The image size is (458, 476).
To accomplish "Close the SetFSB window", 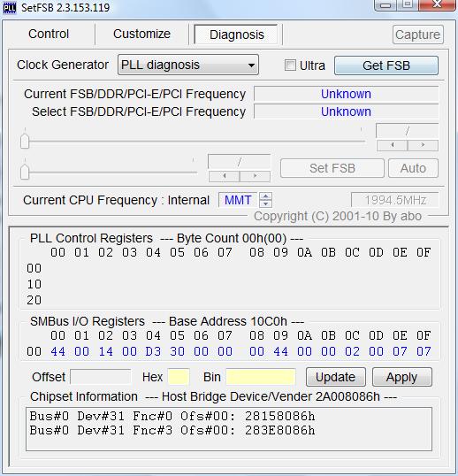I will click(437, 4).
